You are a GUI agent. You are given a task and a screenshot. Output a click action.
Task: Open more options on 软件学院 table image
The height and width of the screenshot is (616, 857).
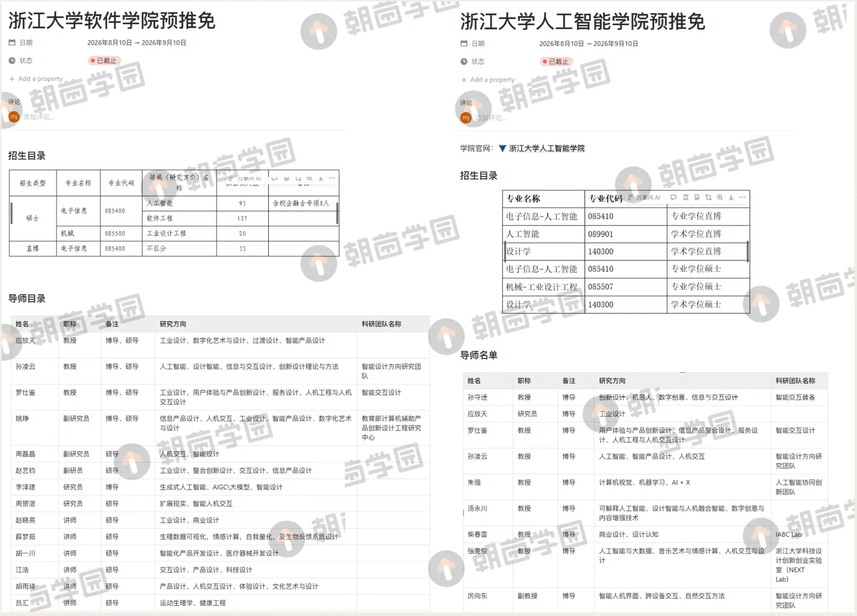pos(332,178)
